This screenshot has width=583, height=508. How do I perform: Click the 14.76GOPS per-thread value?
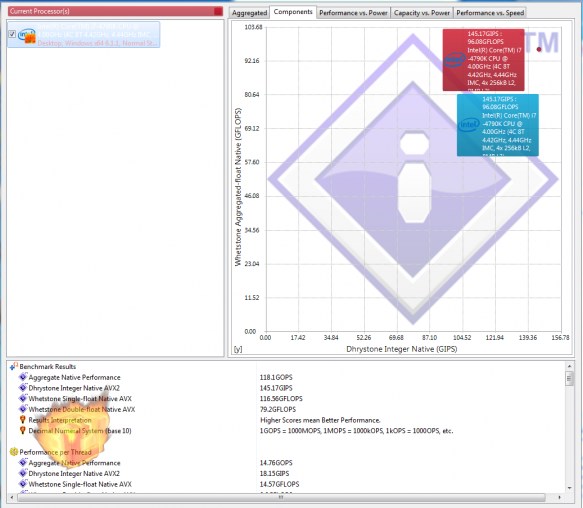coord(276,463)
